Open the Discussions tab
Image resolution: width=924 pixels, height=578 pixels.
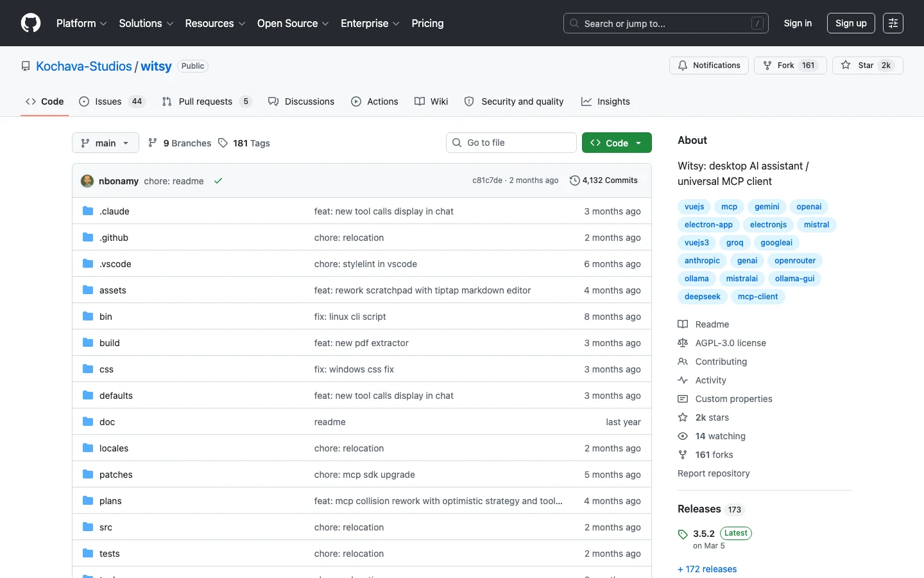[301, 101]
